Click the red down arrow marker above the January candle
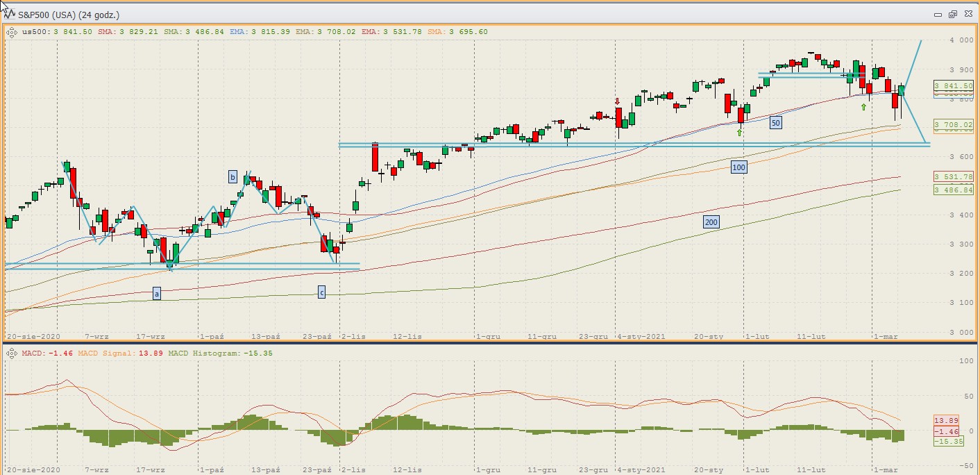Image resolution: width=980 pixels, height=475 pixels. 617,101
